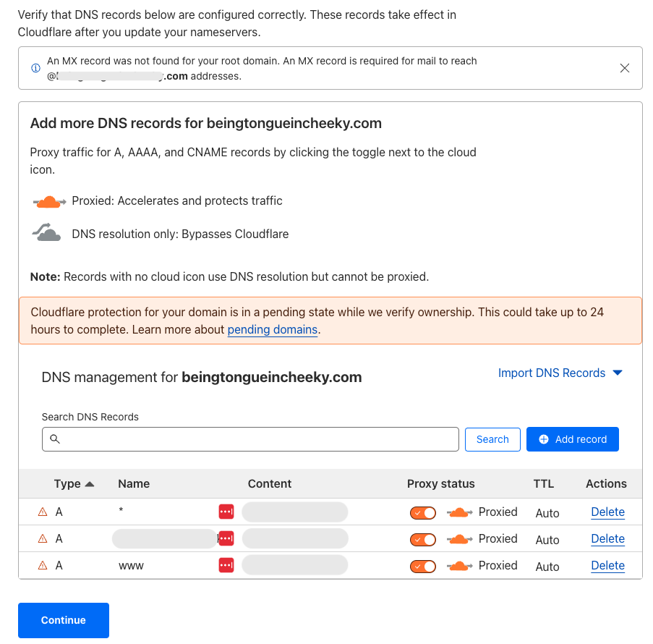Sort by Type column header
This screenshot has height=644, width=653.
tap(74, 483)
